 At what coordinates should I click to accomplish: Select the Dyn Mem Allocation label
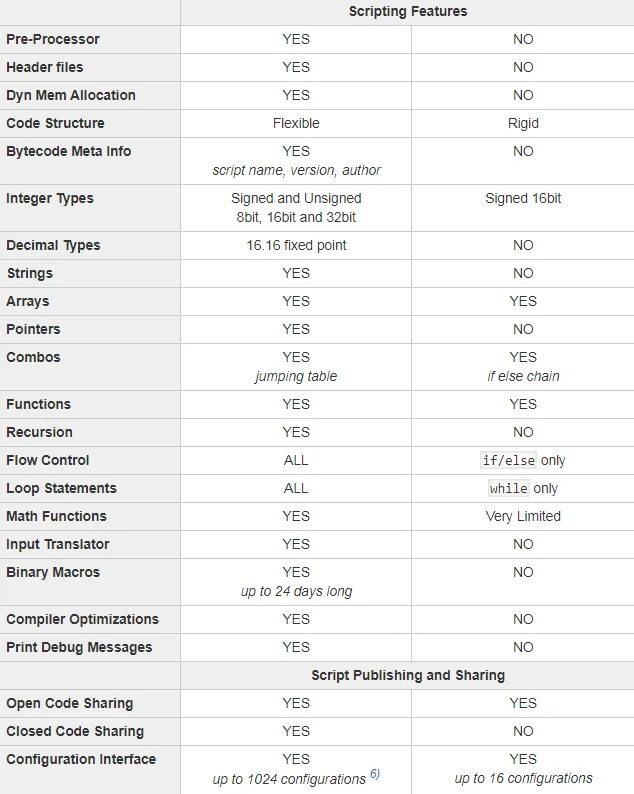point(71,95)
